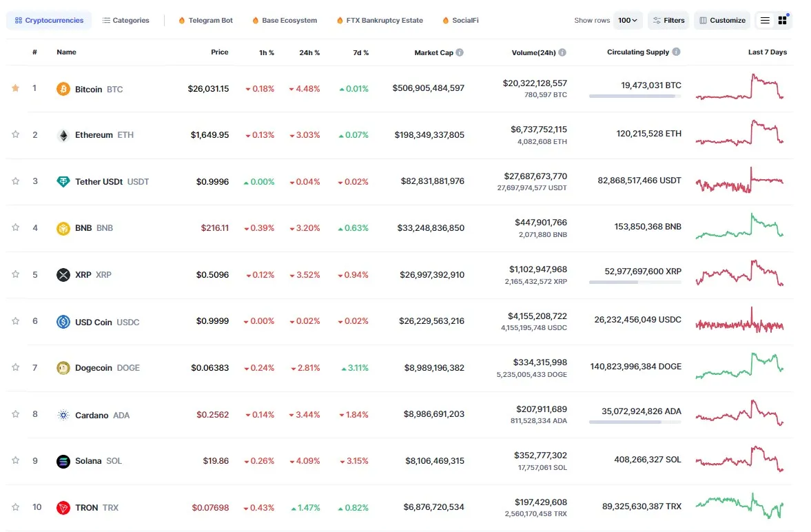This screenshot has height=532, width=811.
Task: Click the Market Cap info icon
Action: pyautogui.click(x=460, y=52)
